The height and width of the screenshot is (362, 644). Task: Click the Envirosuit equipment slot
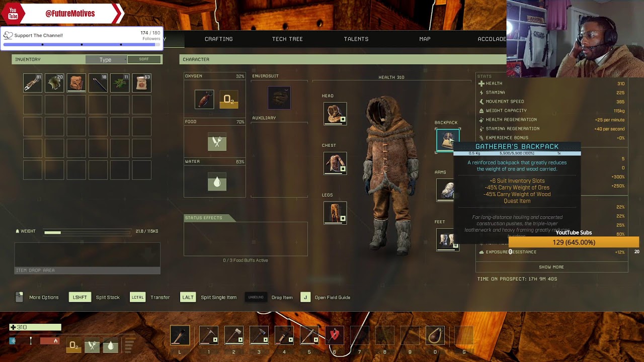coord(279,98)
